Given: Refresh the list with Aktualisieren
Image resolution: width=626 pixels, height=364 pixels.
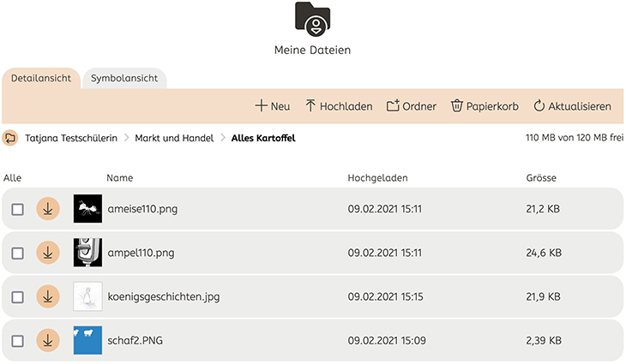Looking at the screenshot, I should tap(572, 106).
